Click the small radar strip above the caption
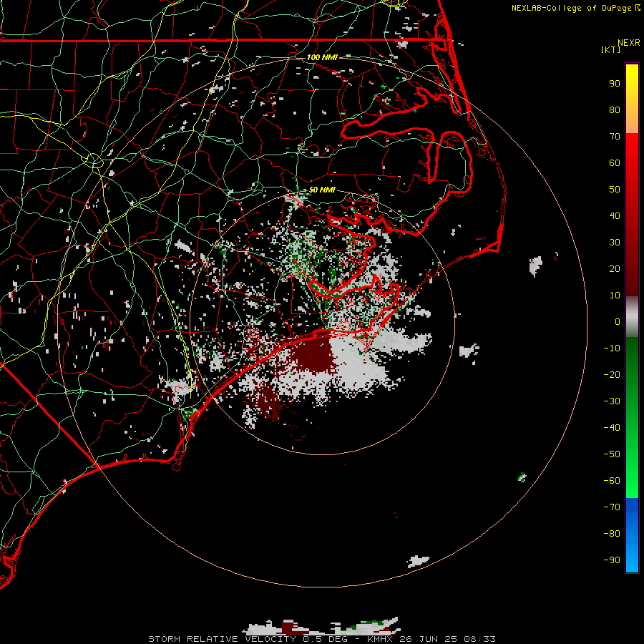The image size is (644, 644). point(321,626)
